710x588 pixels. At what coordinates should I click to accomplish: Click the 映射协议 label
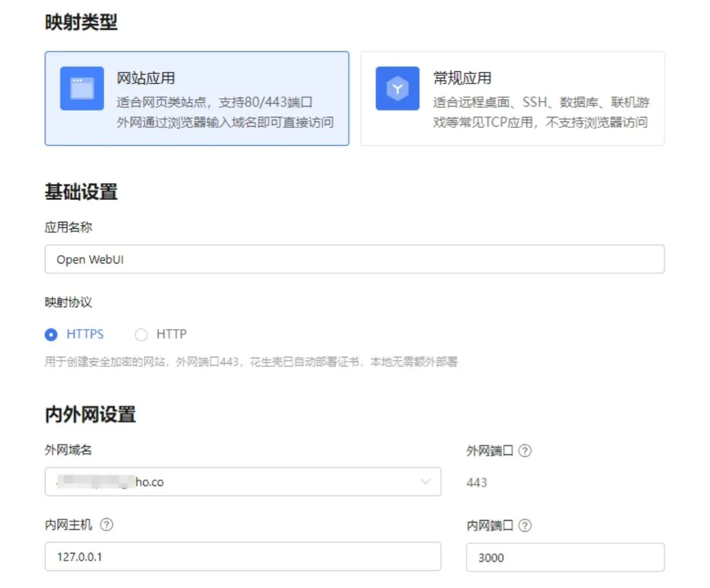coord(68,302)
